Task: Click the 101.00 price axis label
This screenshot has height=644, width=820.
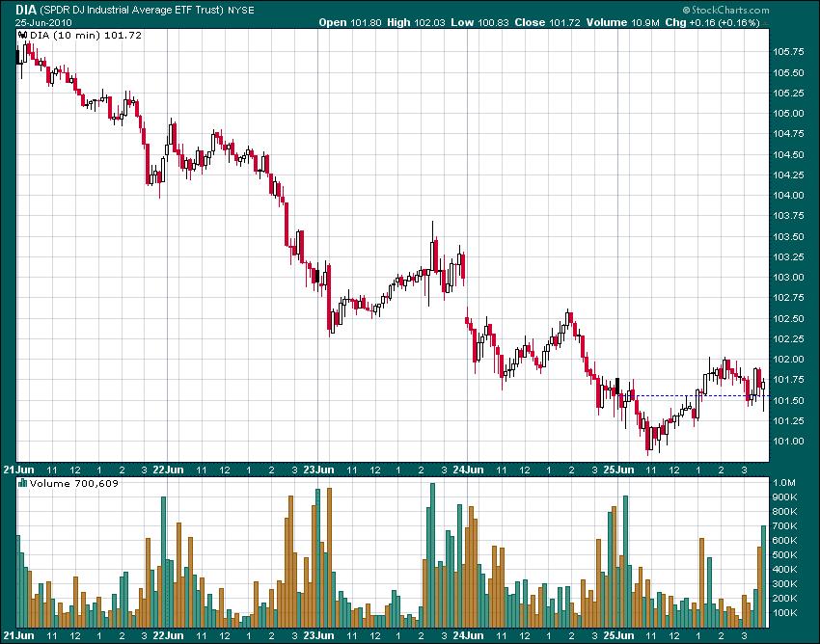Action: [x=788, y=442]
